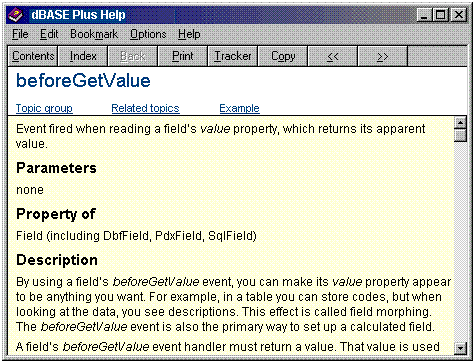Follow the Related topics link
The width and height of the screenshot is (474, 363).
tap(145, 108)
